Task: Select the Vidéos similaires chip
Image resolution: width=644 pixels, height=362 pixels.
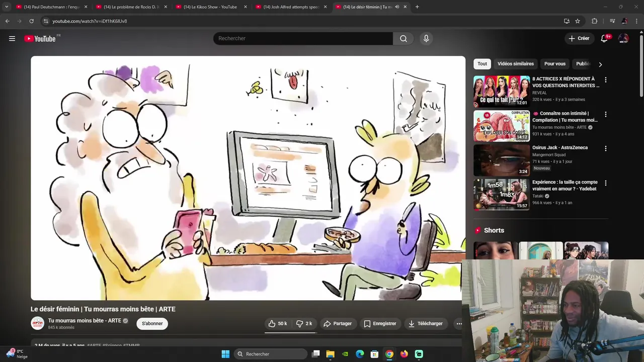Action: coord(516,64)
